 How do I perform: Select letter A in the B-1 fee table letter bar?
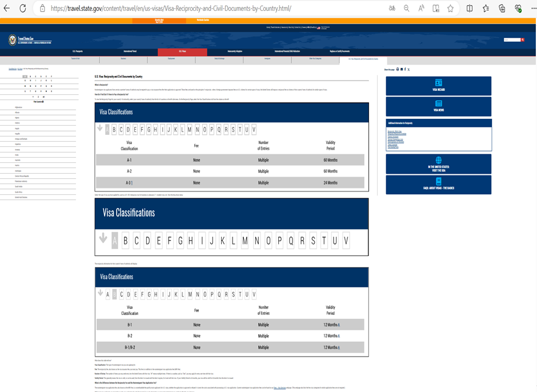[107, 294]
